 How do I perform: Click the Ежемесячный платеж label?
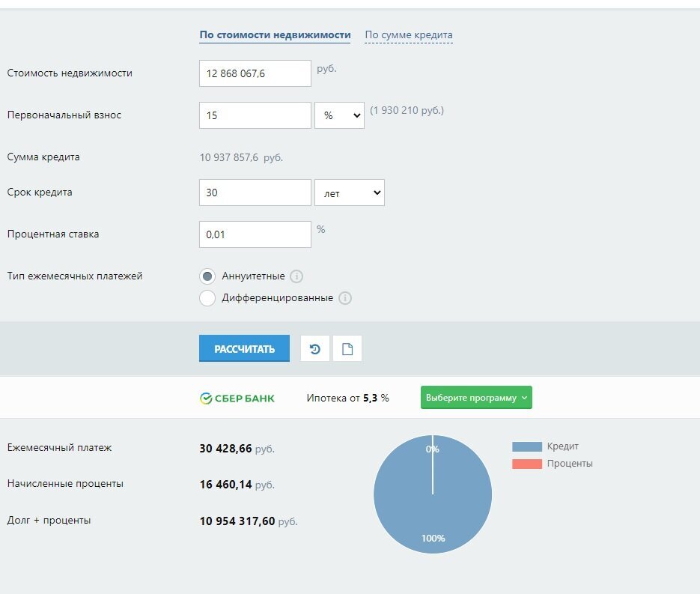59,447
